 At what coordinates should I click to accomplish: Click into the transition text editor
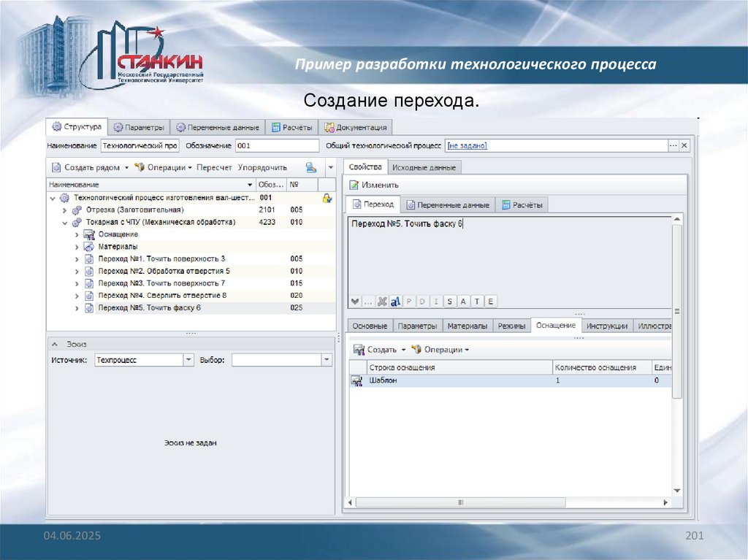(x=509, y=256)
